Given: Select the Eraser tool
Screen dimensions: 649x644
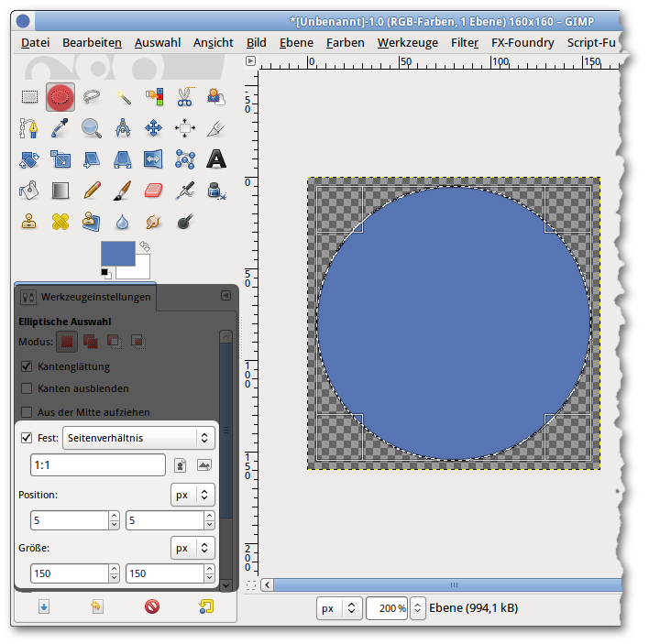Looking at the screenshot, I should [154, 191].
